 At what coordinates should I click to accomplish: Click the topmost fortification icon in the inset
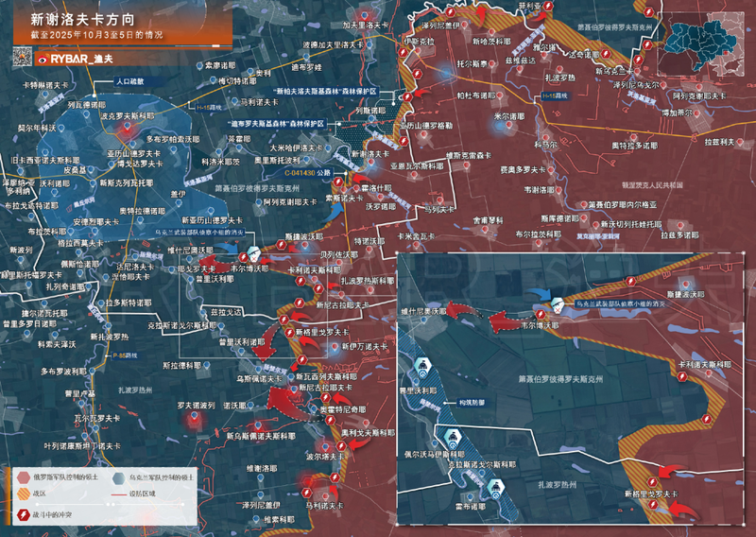pos(422,363)
